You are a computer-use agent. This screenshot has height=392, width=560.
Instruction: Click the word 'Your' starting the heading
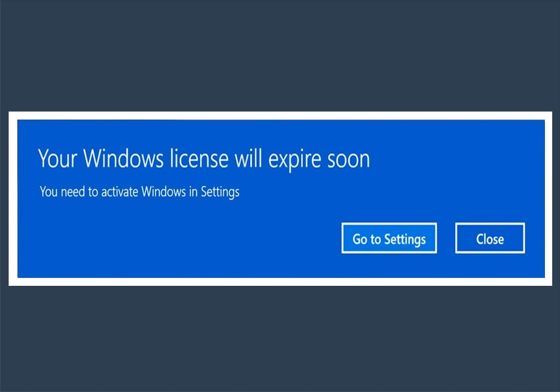(x=57, y=158)
